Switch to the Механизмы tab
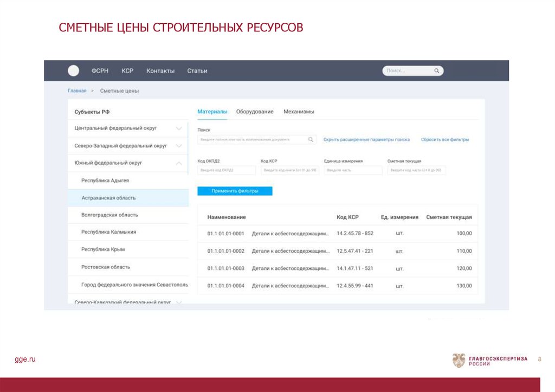Image resolution: width=555 pixels, height=392 pixels. click(299, 112)
